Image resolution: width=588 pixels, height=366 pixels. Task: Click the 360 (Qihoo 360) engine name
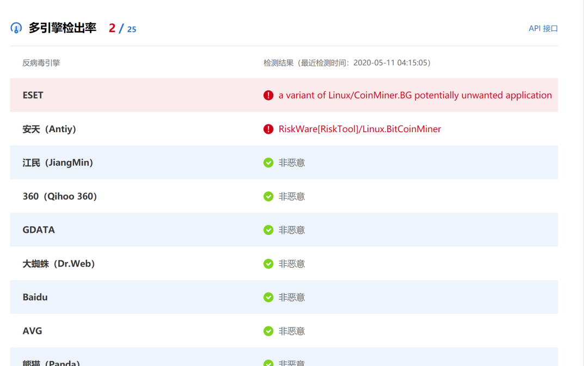pos(60,196)
